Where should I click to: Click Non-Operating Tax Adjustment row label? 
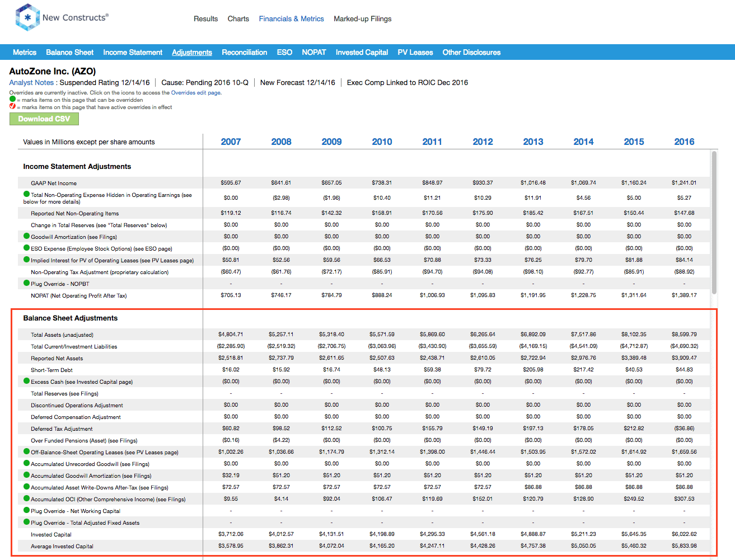coord(100,272)
